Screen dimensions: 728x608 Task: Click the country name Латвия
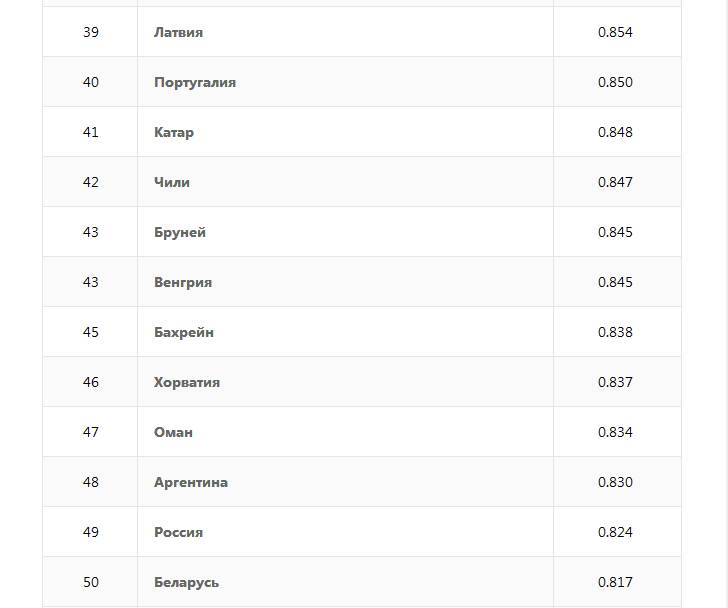tap(178, 32)
